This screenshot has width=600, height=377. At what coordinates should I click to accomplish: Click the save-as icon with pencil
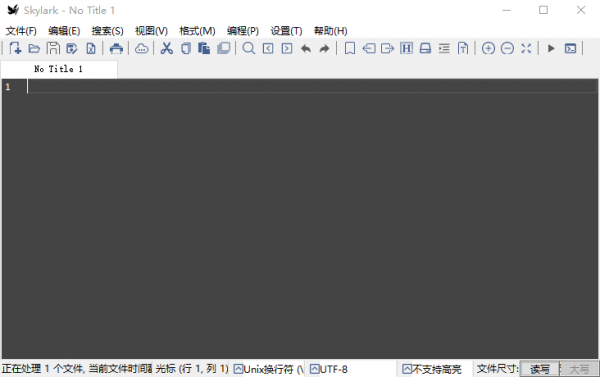tap(72, 48)
